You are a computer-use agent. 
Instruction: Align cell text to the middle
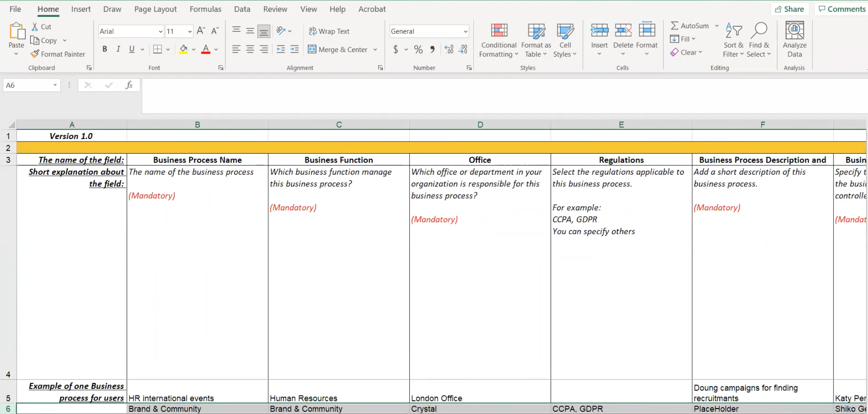tap(250, 31)
